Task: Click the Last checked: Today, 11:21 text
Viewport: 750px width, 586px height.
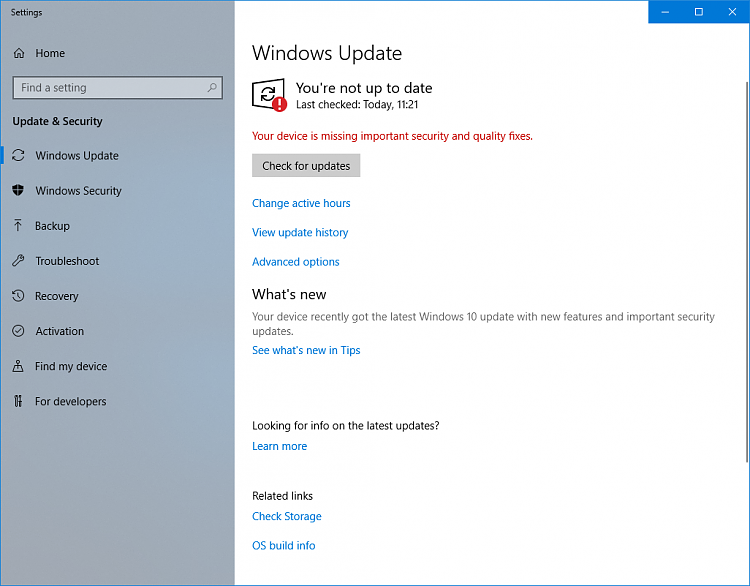Action: 357,105
